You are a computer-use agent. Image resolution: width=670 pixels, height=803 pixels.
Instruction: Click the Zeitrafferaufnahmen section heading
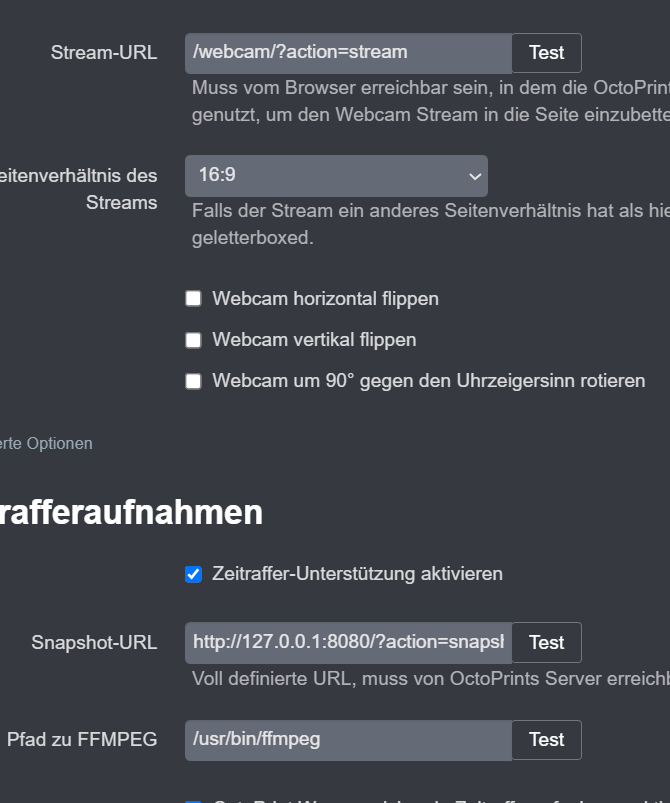pyautogui.click(x=131, y=513)
